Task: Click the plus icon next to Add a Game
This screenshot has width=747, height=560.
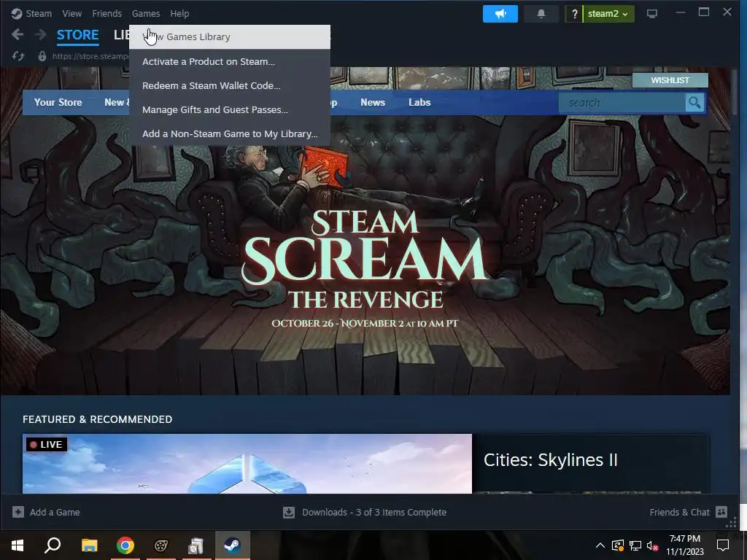Action: [18, 512]
